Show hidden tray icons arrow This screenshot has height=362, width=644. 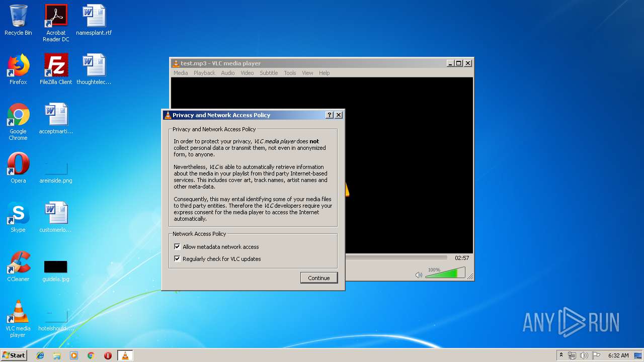(x=561, y=355)
